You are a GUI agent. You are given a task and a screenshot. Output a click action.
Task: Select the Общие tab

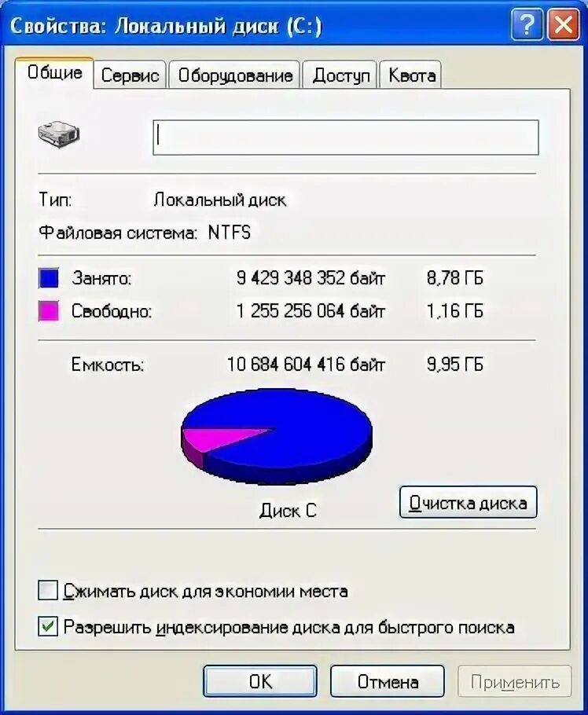(55, 73)
